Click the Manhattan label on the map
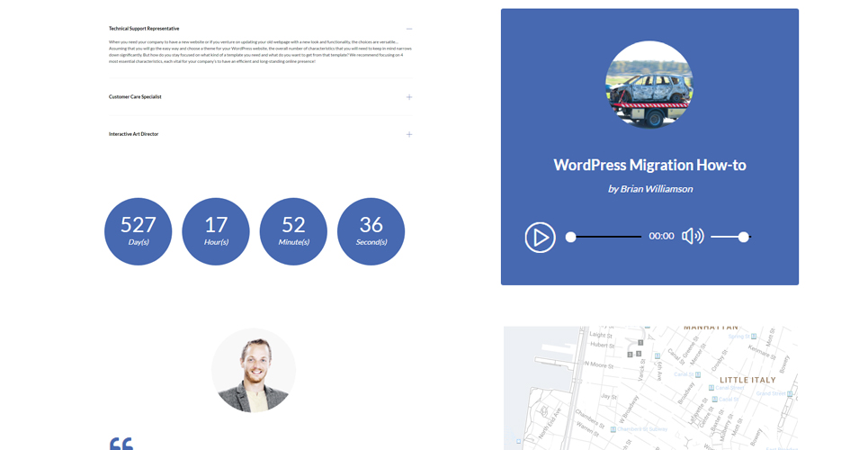868x450 pixels. pos(711,328)
